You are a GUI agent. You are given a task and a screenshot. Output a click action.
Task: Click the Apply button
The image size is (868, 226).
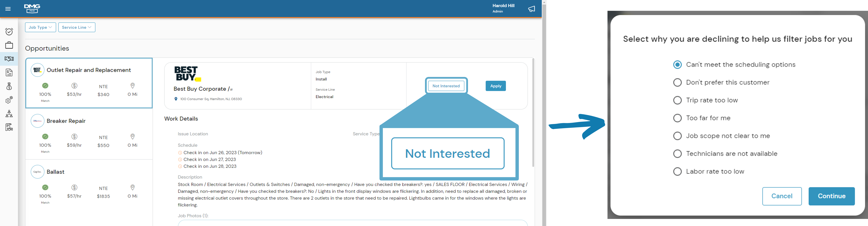click(x=495, y=86)
